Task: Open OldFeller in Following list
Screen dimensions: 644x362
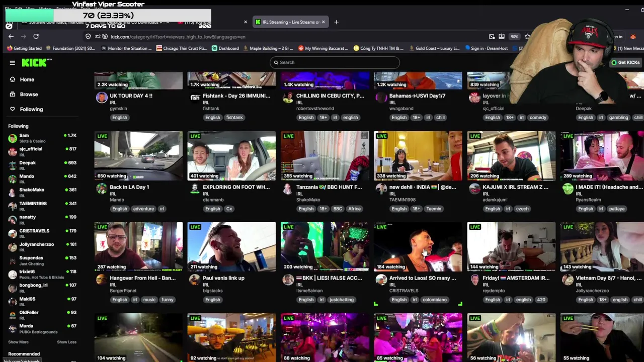Action: click(x=42, y=315)
